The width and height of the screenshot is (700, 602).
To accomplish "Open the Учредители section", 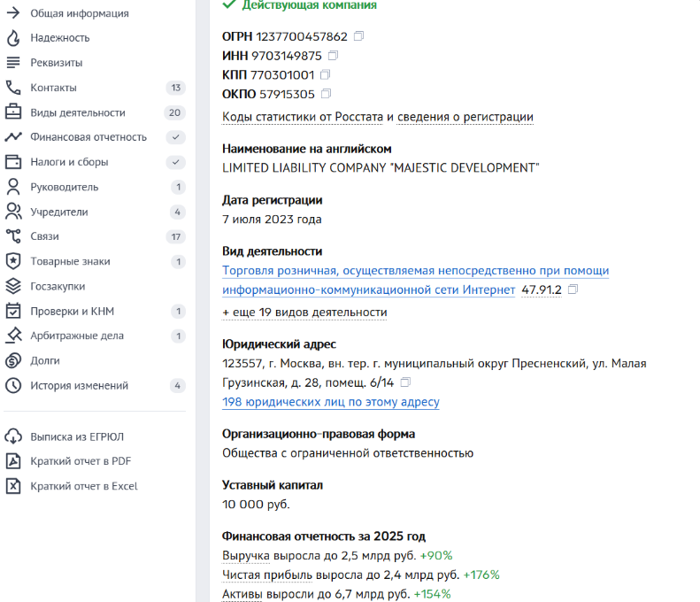I will click(59, 212).
